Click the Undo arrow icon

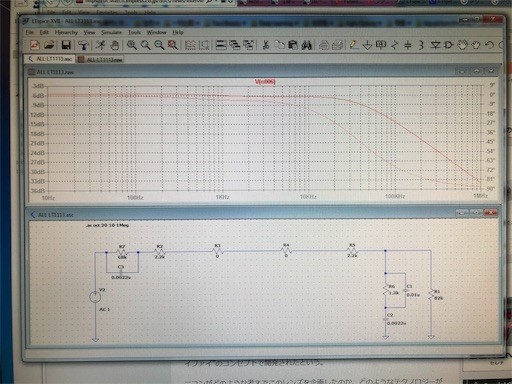click(489, 45)
